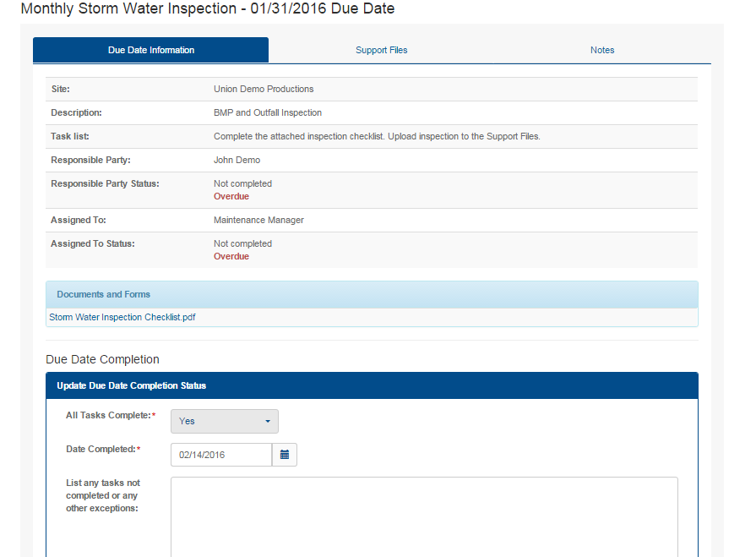
Task: Click the Union Demo Productions site value
Action: (264, 90)
